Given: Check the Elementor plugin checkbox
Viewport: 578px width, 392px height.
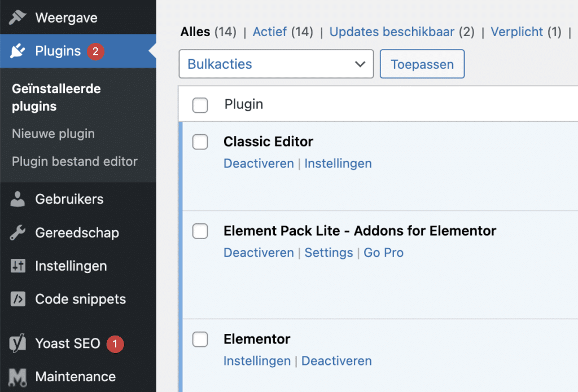Looking at the screenshot, I should (200, 340).
